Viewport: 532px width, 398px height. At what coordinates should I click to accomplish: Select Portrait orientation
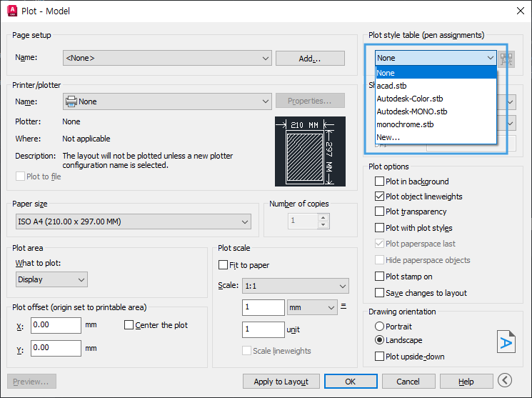(379, 327)
